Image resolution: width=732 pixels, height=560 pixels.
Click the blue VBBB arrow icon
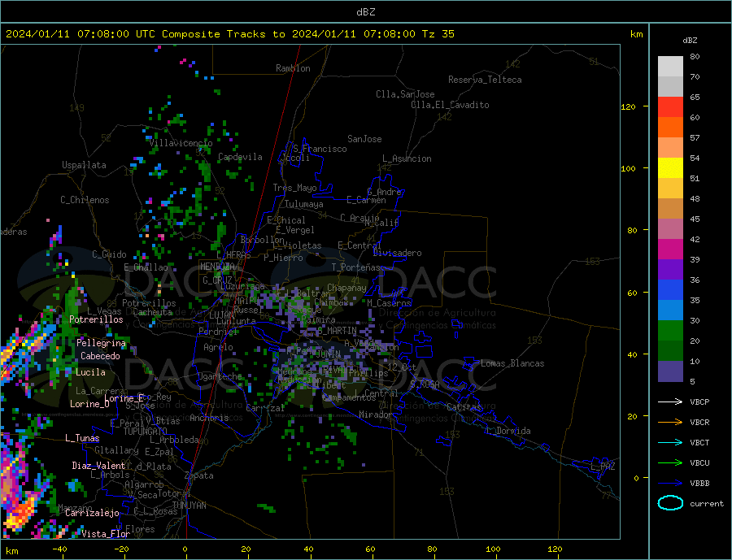(670, 483)
